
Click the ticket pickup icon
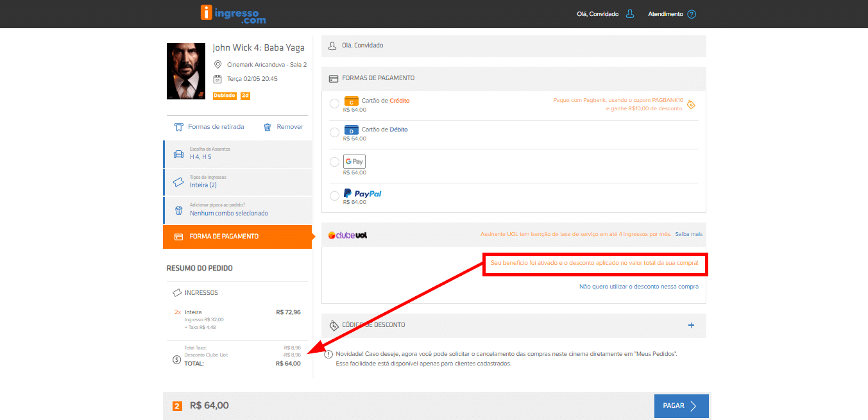click(179, 127)
